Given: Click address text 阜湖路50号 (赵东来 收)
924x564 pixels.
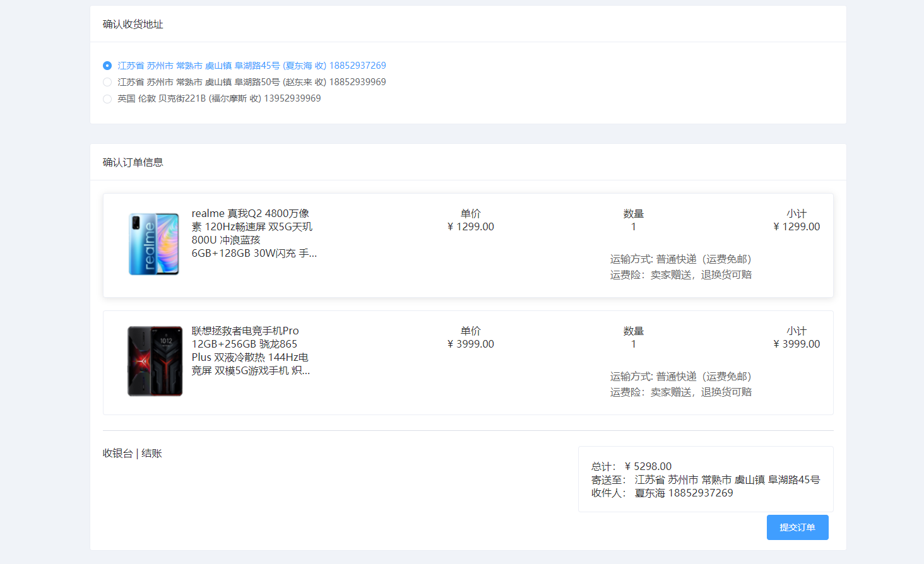Looking at the screenshot, I should point(252,82).
